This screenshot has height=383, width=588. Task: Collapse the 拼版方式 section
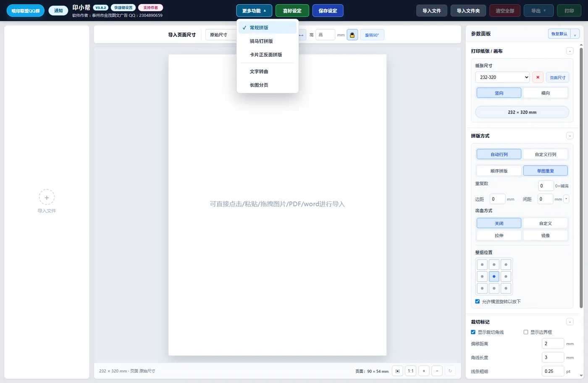(570, 136)
